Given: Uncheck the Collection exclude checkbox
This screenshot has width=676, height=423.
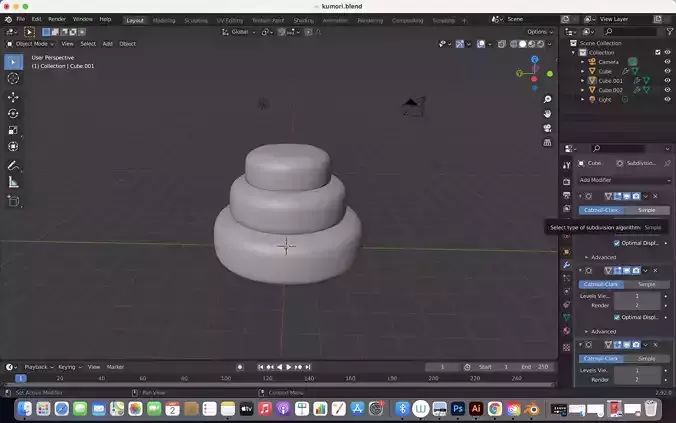Looking at the screenshot, I should [658, 52].
